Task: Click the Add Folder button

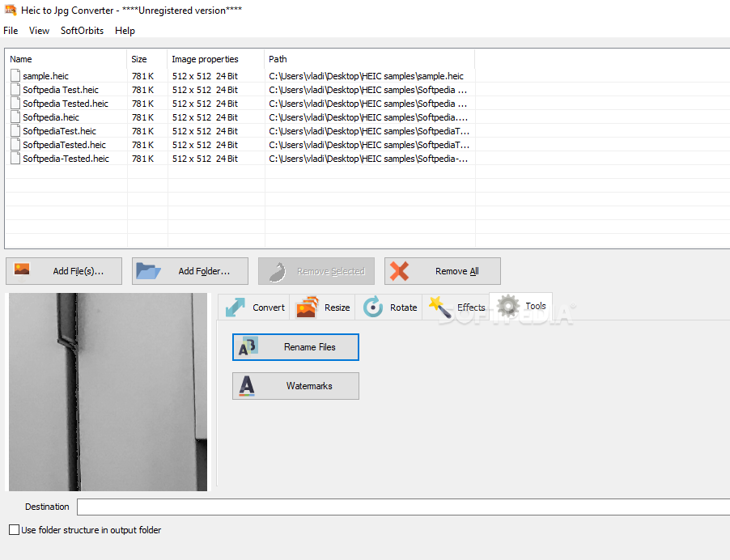Action: [x=190, y=271]
